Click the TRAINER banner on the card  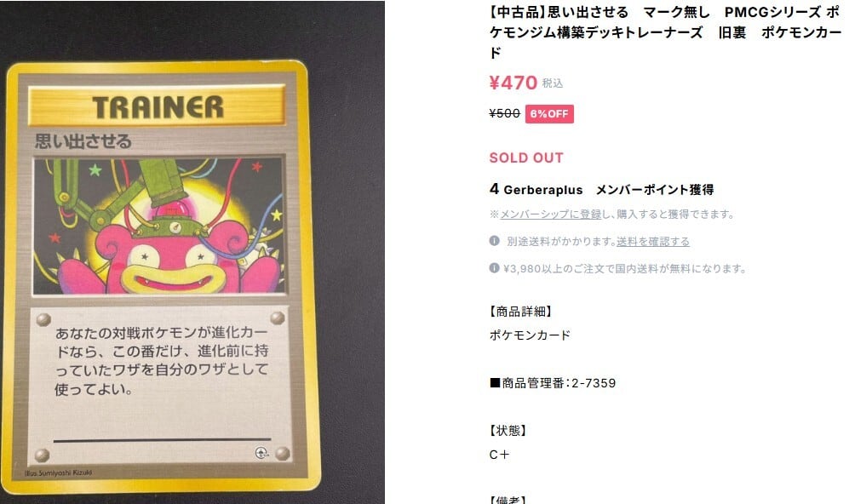pos(157,106)
